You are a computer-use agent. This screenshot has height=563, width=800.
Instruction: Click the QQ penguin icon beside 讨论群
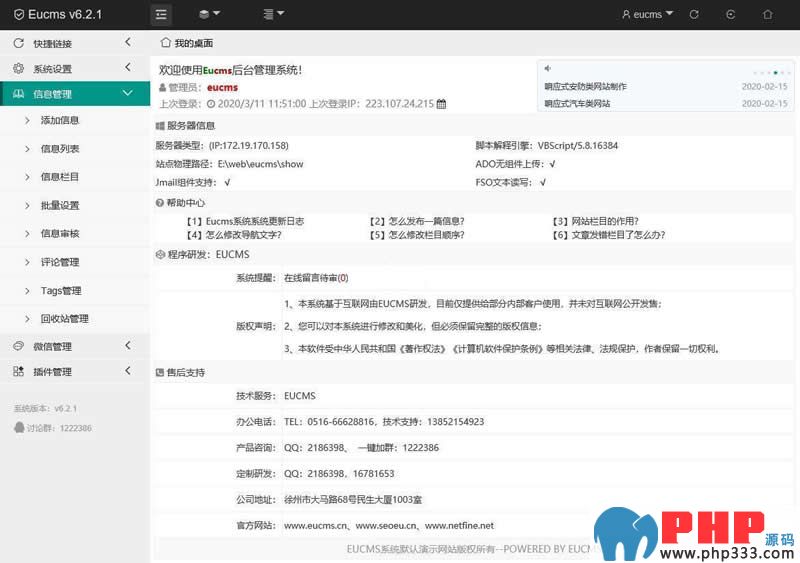tap(19, 428)
